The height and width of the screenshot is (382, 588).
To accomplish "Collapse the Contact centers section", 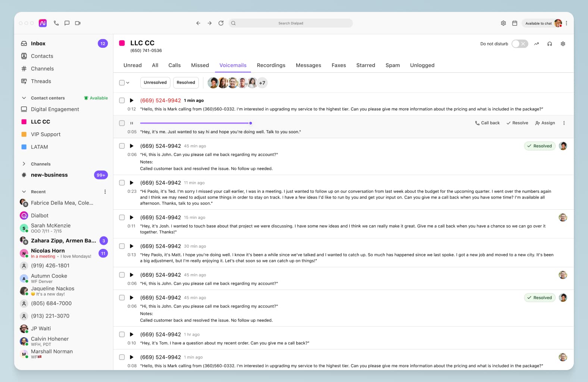I will coord(24,98).
